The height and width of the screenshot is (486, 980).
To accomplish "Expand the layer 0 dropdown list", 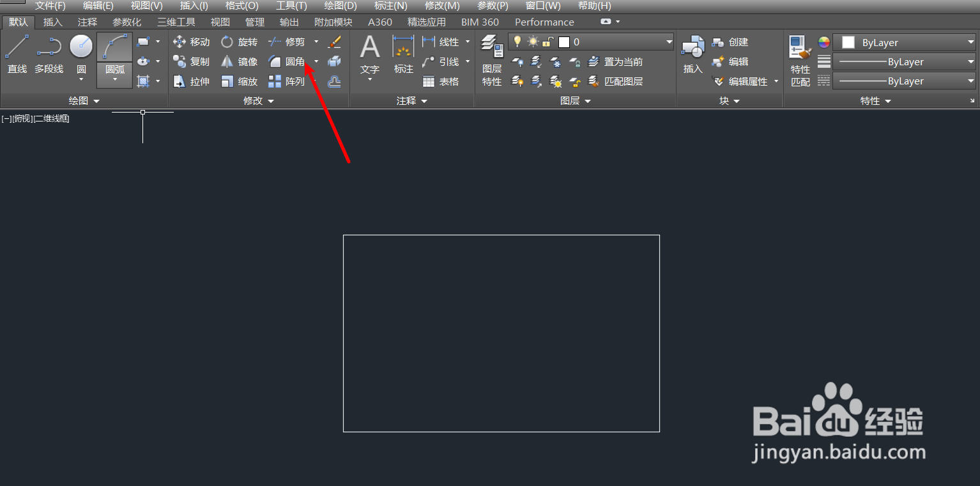I will point(669,42).
